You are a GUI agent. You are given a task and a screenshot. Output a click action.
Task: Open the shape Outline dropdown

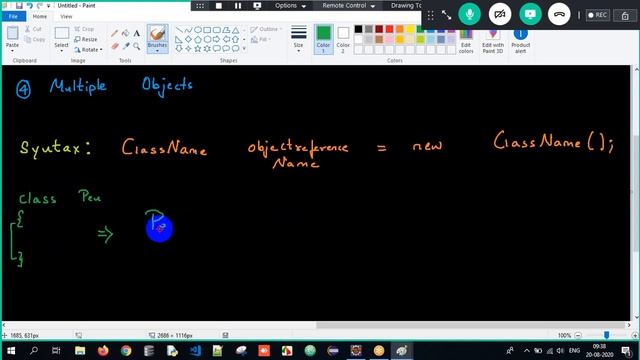[x=266, y=29]
